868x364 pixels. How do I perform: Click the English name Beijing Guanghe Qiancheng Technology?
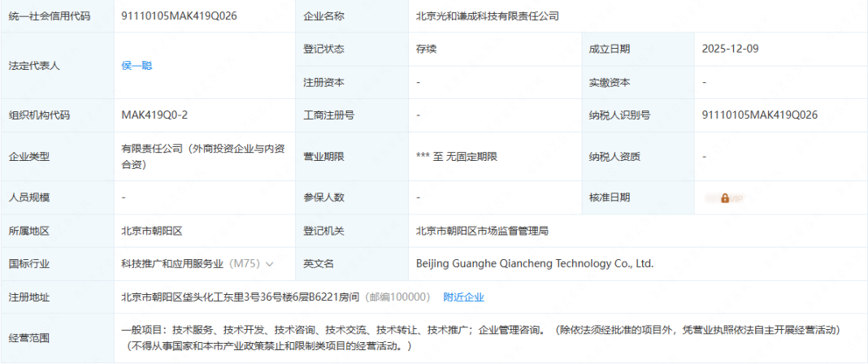(534, 264)
